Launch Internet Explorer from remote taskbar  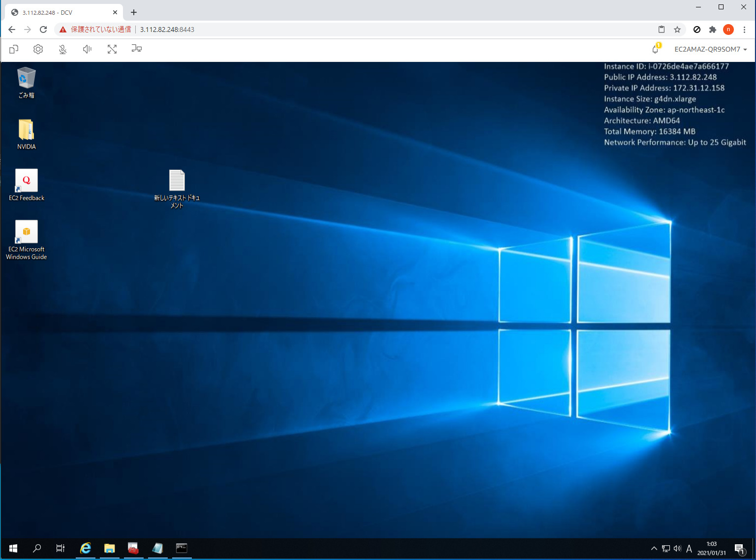click(86, 548)
